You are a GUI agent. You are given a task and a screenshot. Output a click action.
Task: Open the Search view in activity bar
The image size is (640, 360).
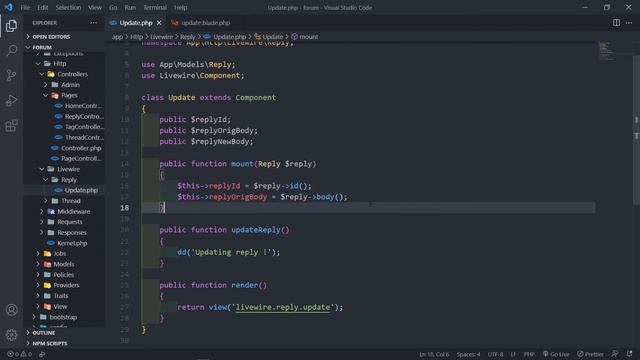tap(11, 51)
